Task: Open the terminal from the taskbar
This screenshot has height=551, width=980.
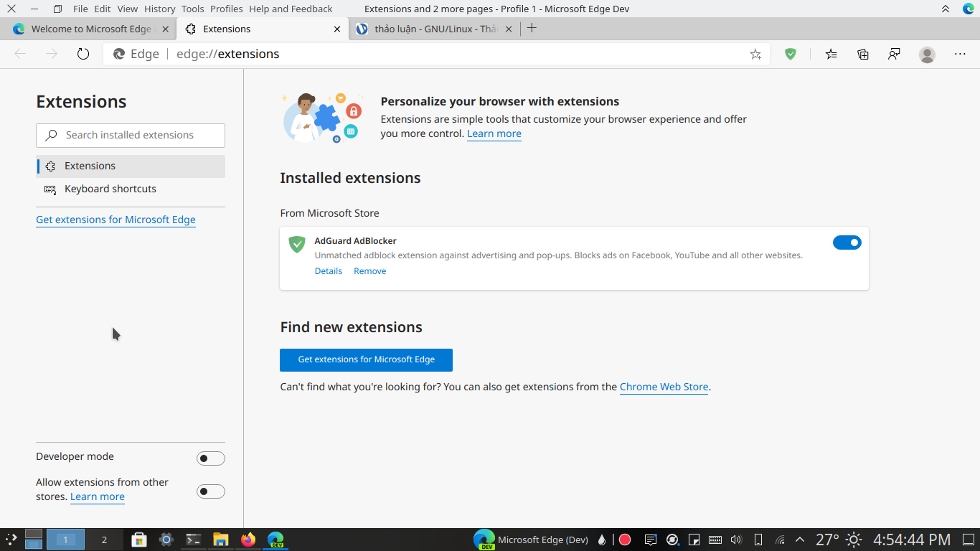Action: click(x=194, y=540)
